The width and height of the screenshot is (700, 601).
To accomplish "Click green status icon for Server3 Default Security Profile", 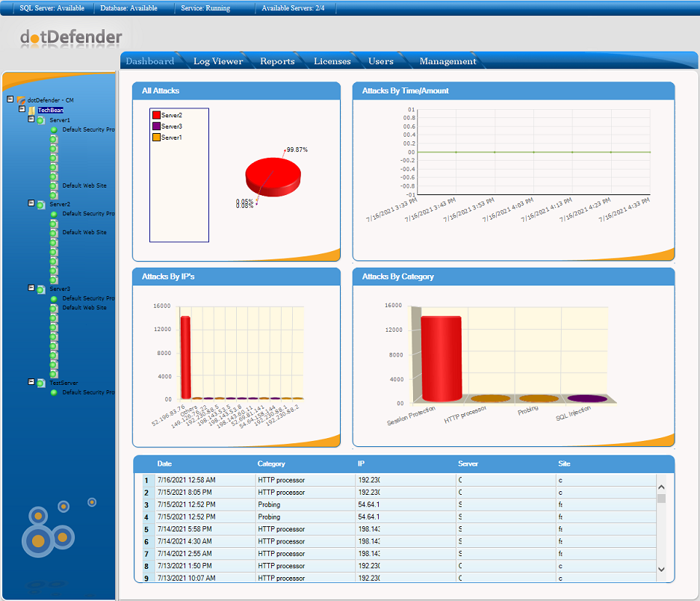I will 54,298.
